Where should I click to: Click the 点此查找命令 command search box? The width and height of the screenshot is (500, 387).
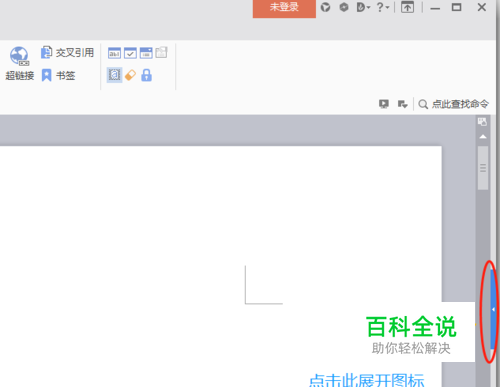pyautogui.click(x=453, y=104)
